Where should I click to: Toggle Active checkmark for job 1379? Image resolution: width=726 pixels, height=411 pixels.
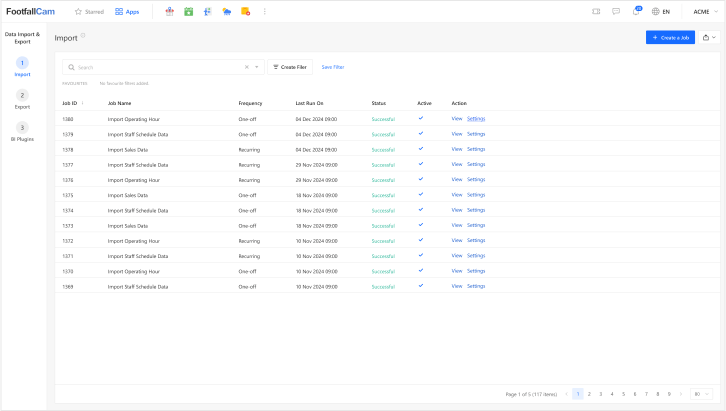point(421,134)
